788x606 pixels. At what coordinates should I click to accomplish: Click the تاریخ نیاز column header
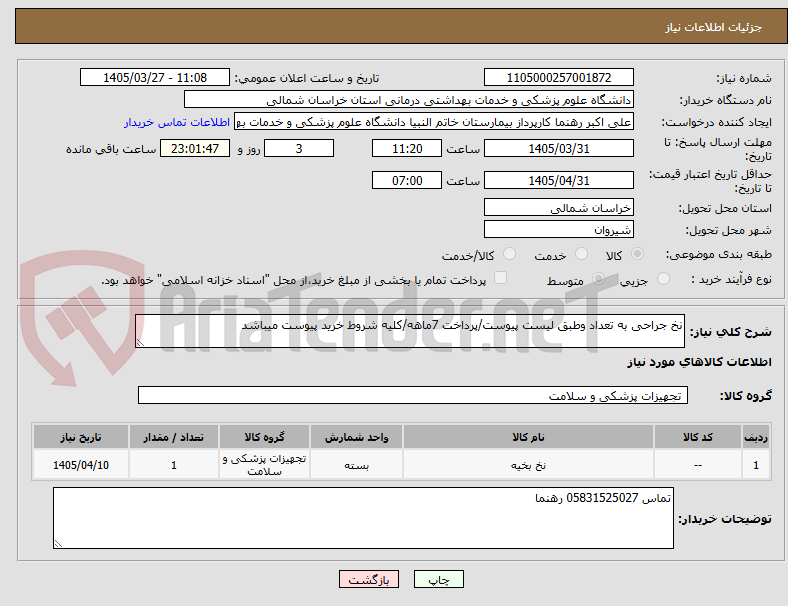coord(81,437)
